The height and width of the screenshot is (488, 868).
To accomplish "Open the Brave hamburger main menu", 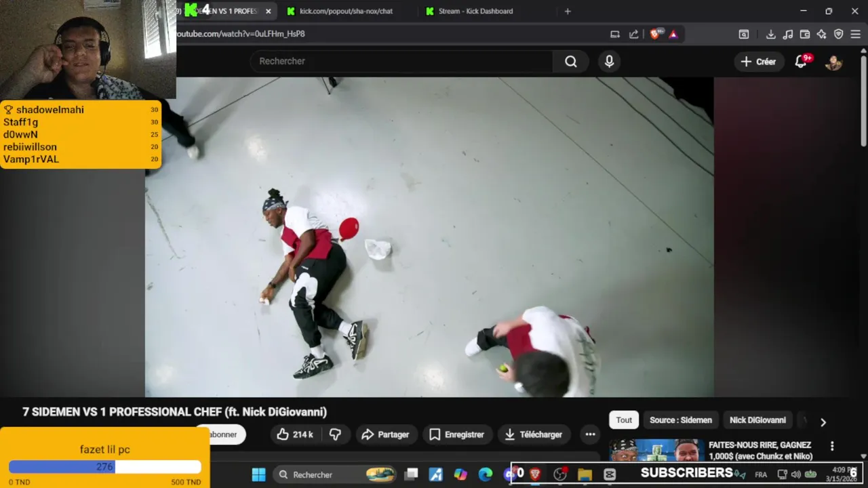I will (x=855, y=35).
